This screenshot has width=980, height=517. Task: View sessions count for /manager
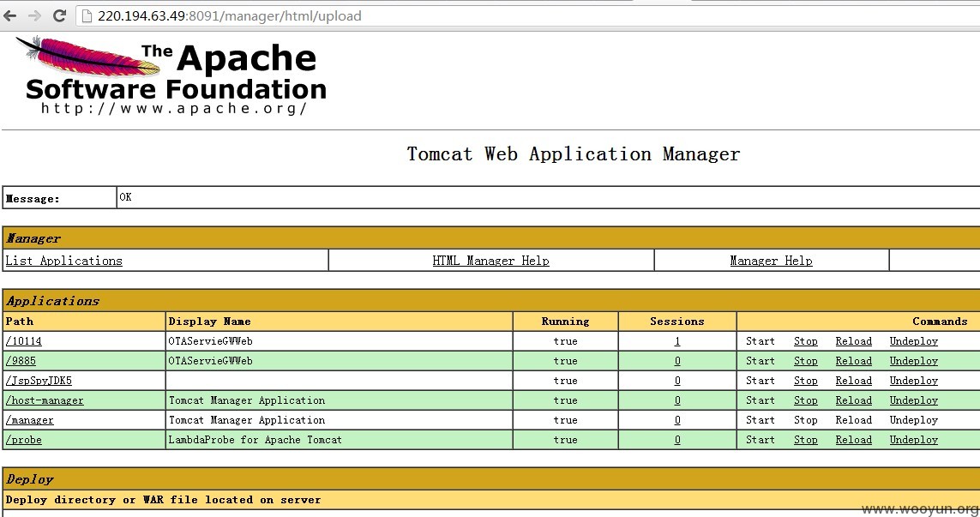click(676, 420)
